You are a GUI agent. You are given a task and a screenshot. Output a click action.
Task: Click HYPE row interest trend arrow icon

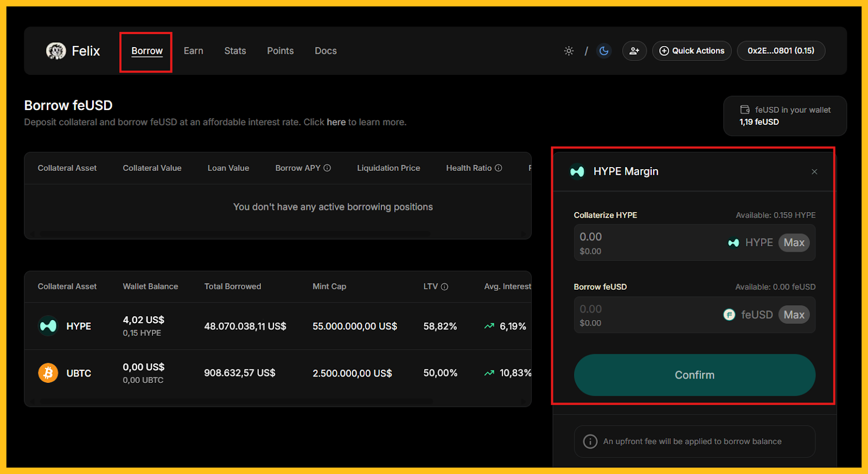pyautogui.click(x=489, y=326)
